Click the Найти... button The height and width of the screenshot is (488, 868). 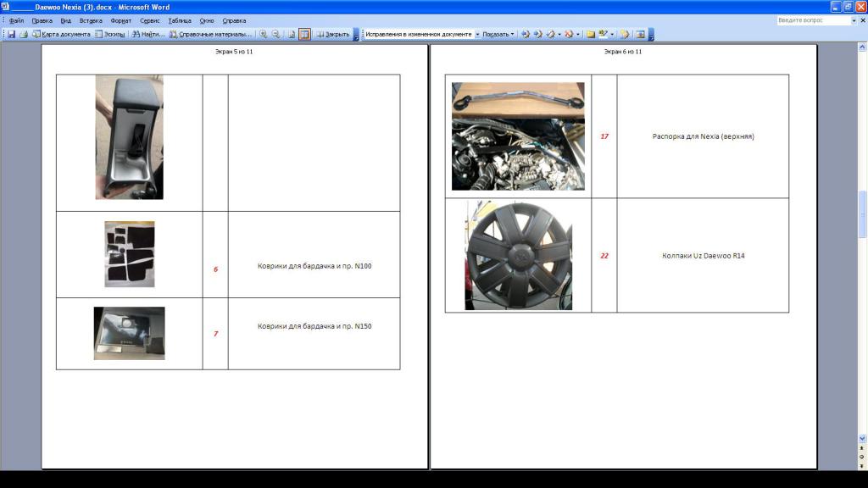point(147,35)
